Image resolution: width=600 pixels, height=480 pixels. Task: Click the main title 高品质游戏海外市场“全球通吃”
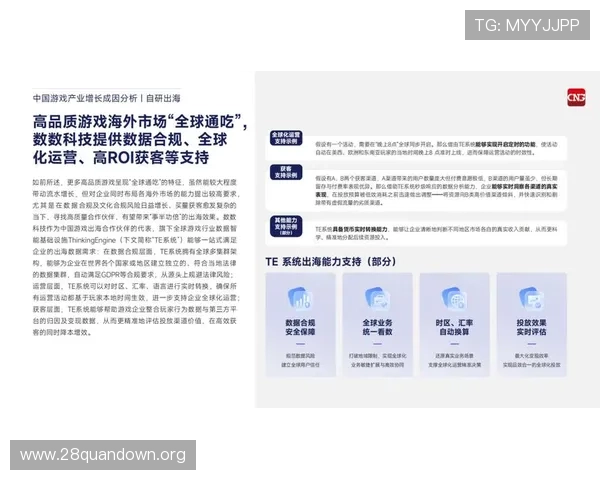click(140, 122)
